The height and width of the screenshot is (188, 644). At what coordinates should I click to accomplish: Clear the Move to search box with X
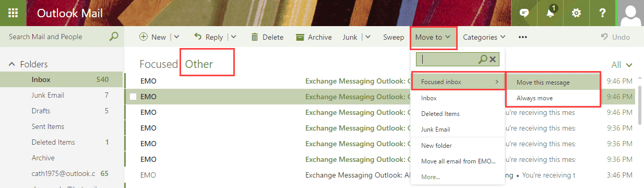493,59
